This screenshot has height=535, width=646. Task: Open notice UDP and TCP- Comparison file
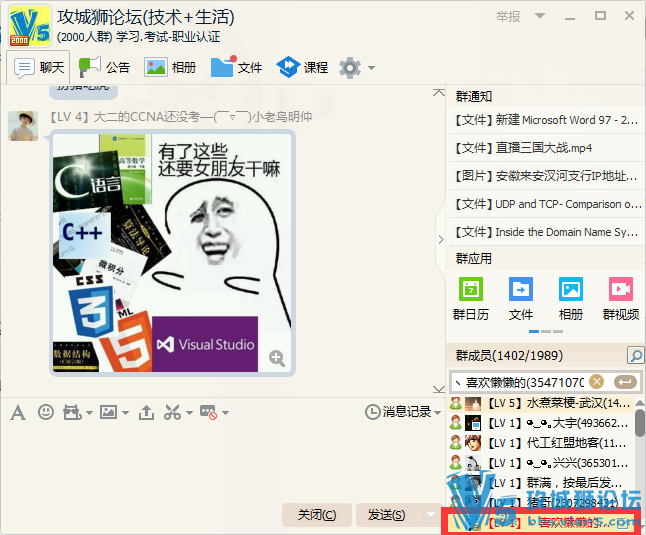tap(546, 204)
